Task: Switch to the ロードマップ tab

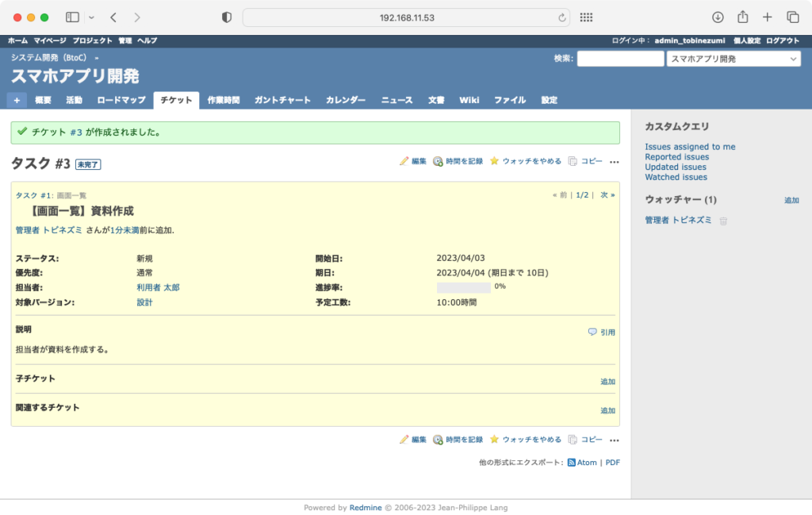Action: [x=121, y=100]
